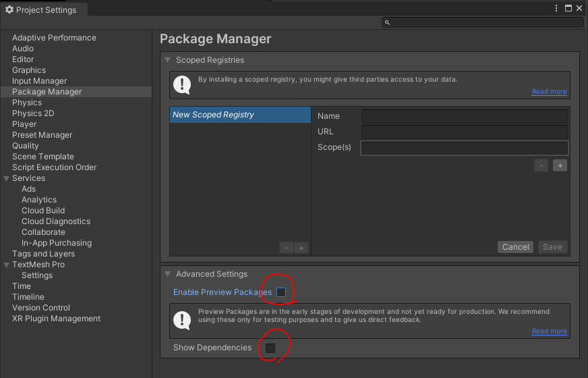Click the warning icon beside Preview Packages notice
Viewport: 588px width, 378px height.
click(x=182, y=321)
